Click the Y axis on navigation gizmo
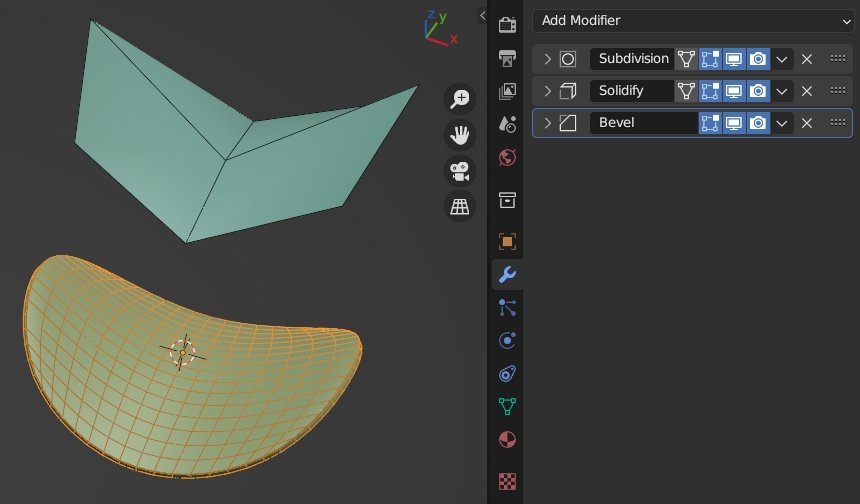The image size is (860, 504). tap(443, 17)
